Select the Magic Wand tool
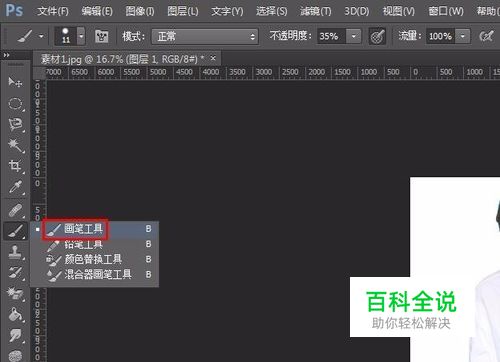 (x=15, y=145)
